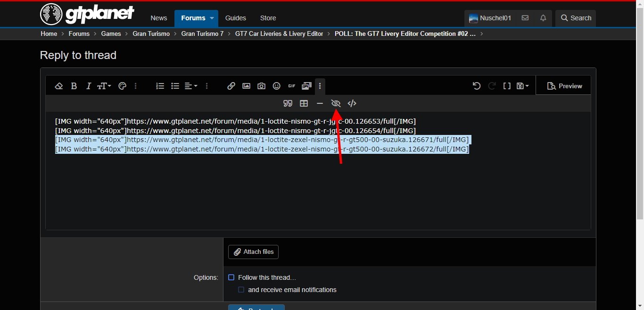Screen dimensions: 644x310
Task: Go to Home in the breadcrumb
Action: point(49,34)
